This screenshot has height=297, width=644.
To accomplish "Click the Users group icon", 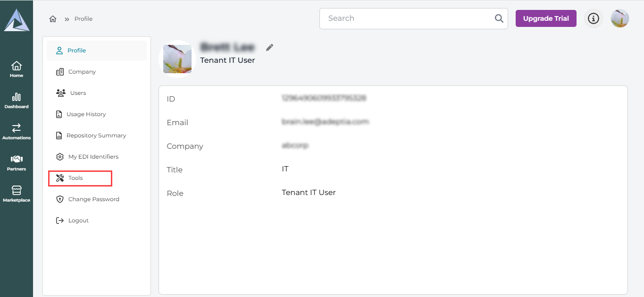I will 61,93.
